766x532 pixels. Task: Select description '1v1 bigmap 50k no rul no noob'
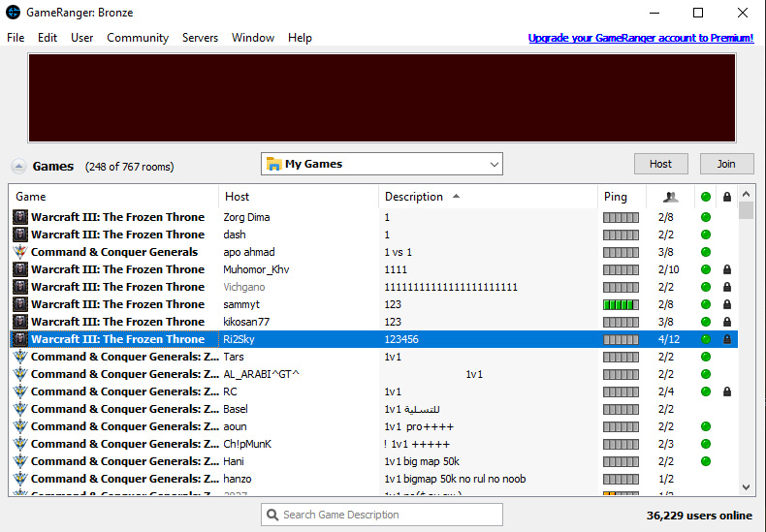coord(456,479)
